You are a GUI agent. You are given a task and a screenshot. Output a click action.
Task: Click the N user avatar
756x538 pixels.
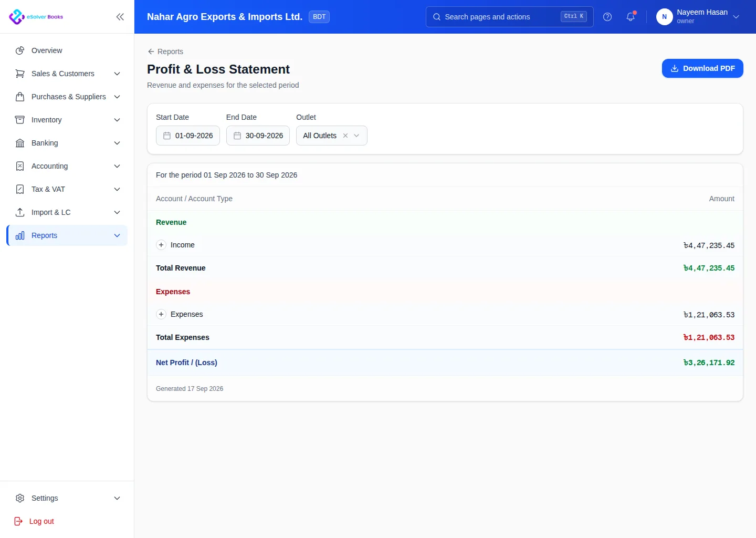[665, 17]
